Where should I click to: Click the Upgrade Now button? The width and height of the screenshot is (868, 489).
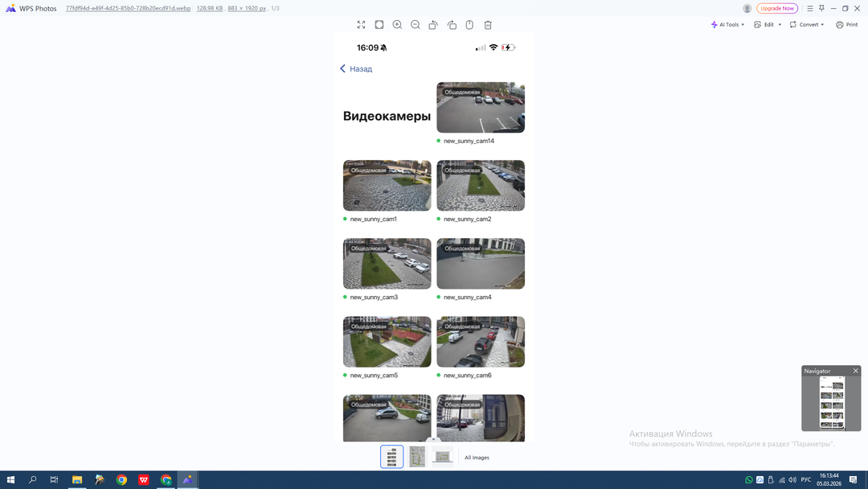(777, 8)
